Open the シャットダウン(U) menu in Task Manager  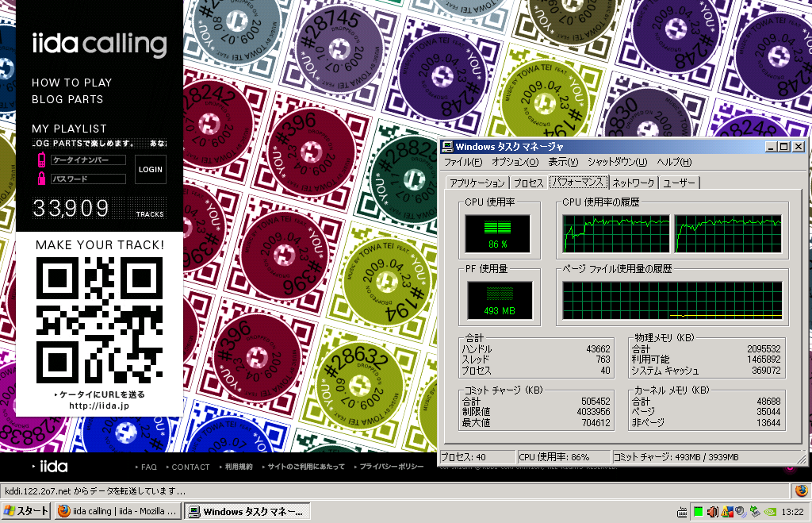617,162
